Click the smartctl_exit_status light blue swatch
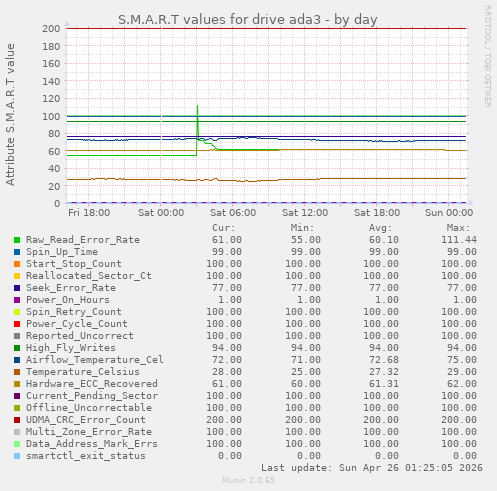 click(x=17, y=456)
